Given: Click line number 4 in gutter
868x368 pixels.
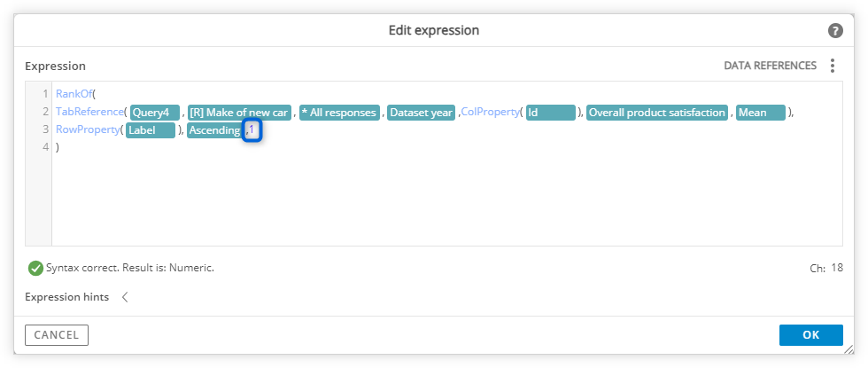Looking at the screenshot, I should click(46, 147).
